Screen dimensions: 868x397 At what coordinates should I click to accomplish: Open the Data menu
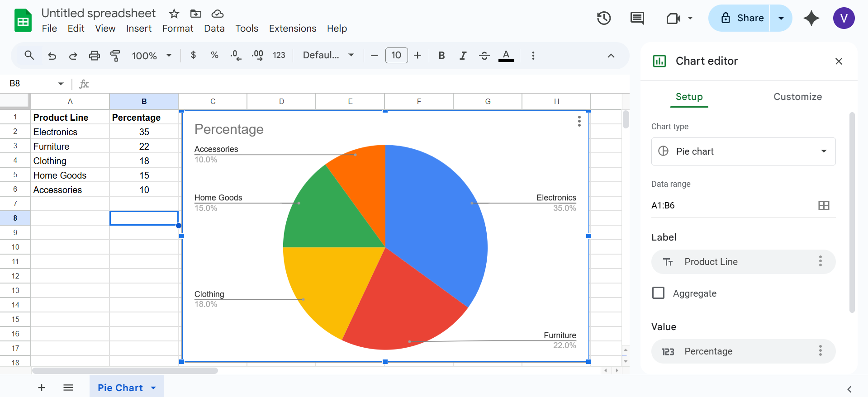[214, 28]
